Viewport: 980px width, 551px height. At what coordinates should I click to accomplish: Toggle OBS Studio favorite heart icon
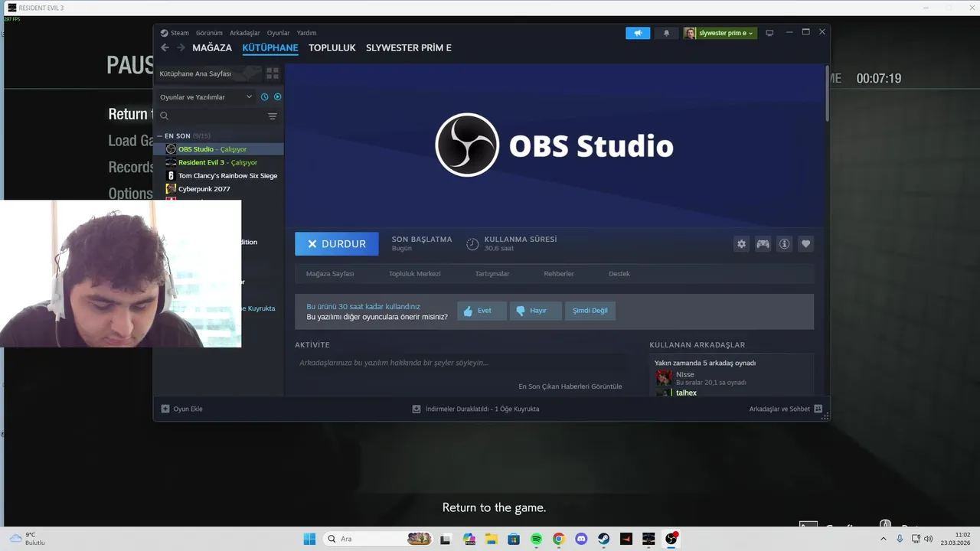[x=805, y=244]
